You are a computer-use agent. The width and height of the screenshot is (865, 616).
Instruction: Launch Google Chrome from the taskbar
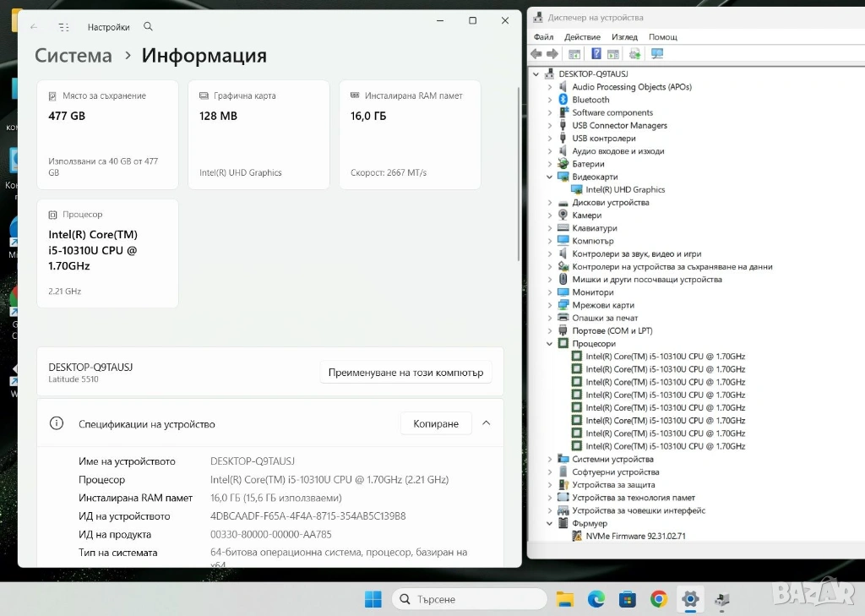[659, 599]
